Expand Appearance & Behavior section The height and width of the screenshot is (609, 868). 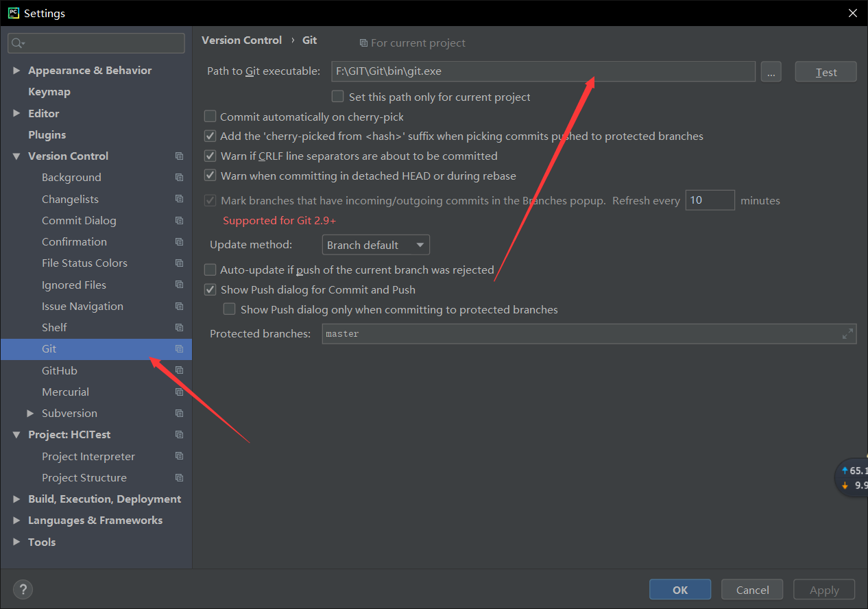pos(16,71)
